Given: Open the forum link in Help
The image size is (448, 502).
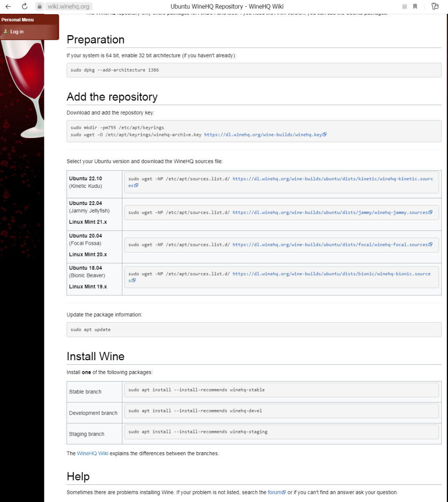Looking at the screenshot, I should tap(274, 492).
